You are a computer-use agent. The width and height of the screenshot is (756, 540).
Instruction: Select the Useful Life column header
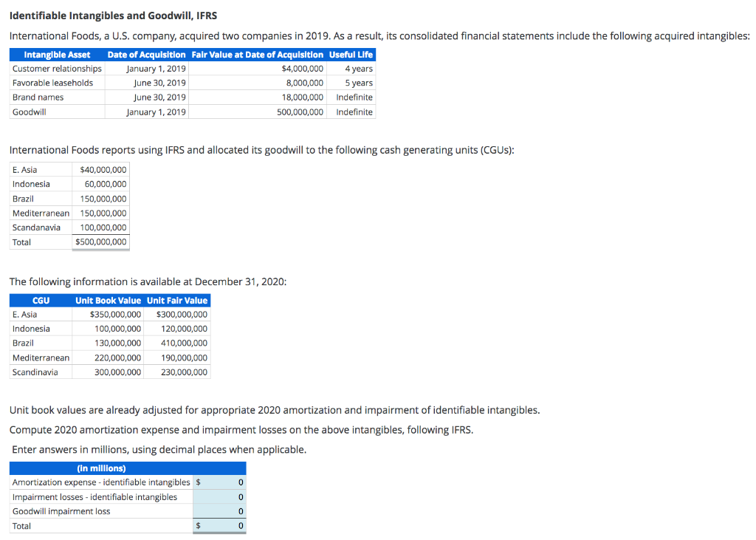pyautogui.click(x=351, y=55)
